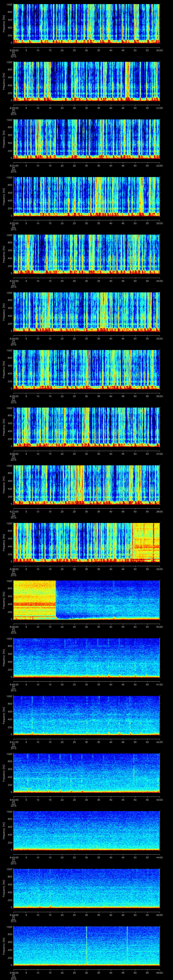
Task: Select the spectrogram panel starting at 6:35:00
Action: (87, 369)
